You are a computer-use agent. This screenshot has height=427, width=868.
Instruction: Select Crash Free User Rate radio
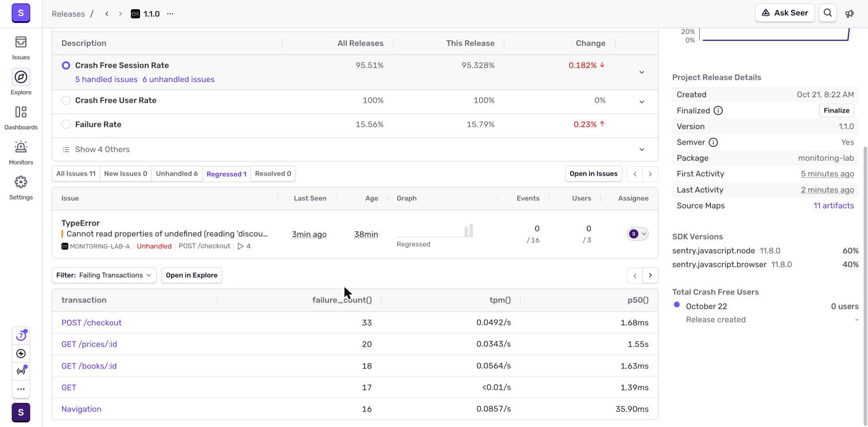click(66, 100)
